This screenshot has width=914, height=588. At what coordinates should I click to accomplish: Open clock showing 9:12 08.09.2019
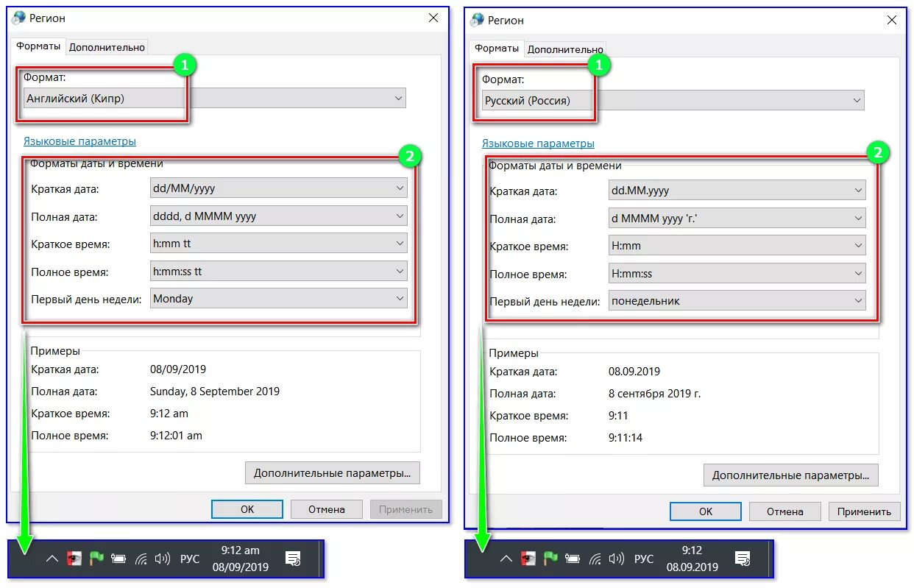pos(692,559)
